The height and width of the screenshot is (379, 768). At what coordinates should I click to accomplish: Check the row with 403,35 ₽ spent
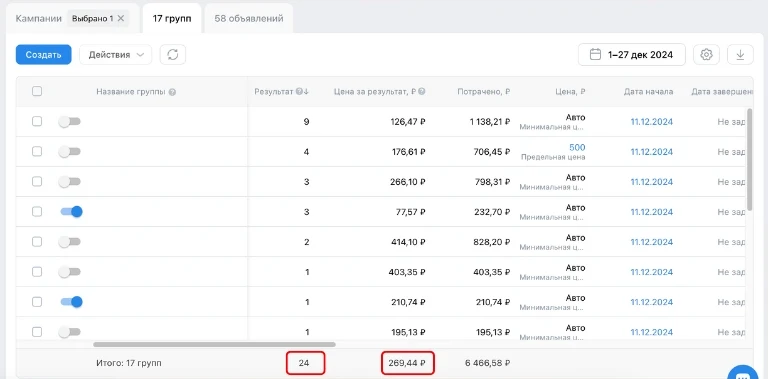(x=37, y=272)
